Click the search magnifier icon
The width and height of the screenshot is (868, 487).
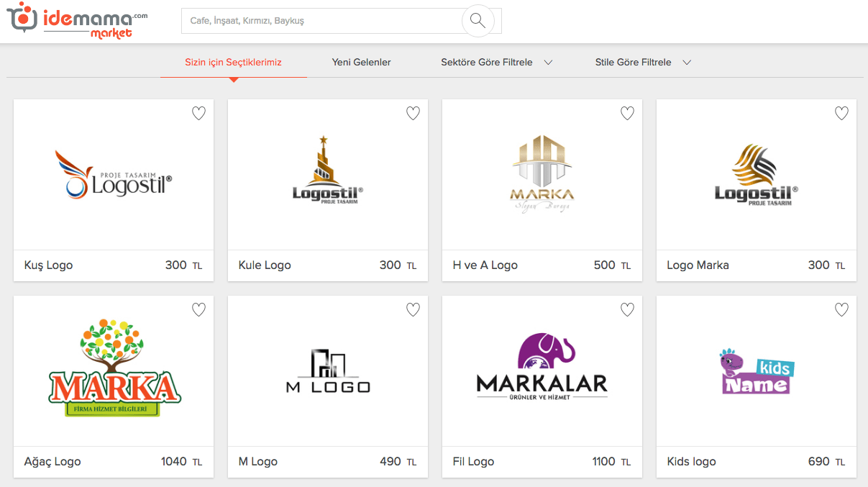[478, 21]
